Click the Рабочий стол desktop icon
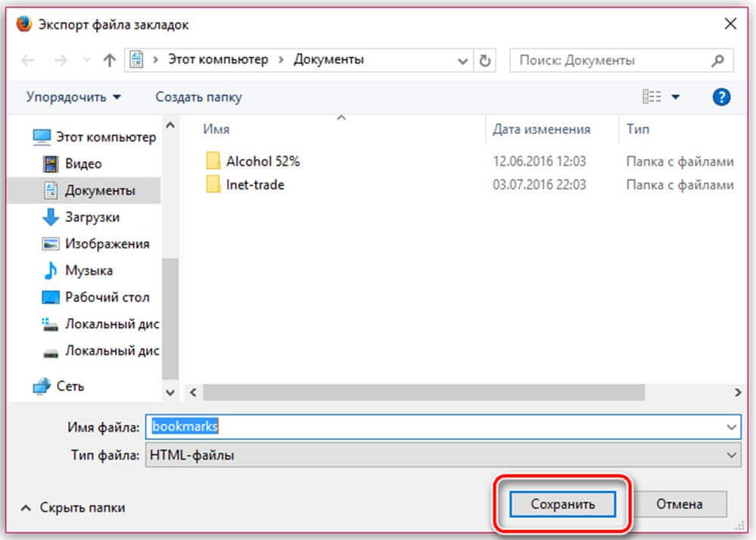 [x=51, y=297]
